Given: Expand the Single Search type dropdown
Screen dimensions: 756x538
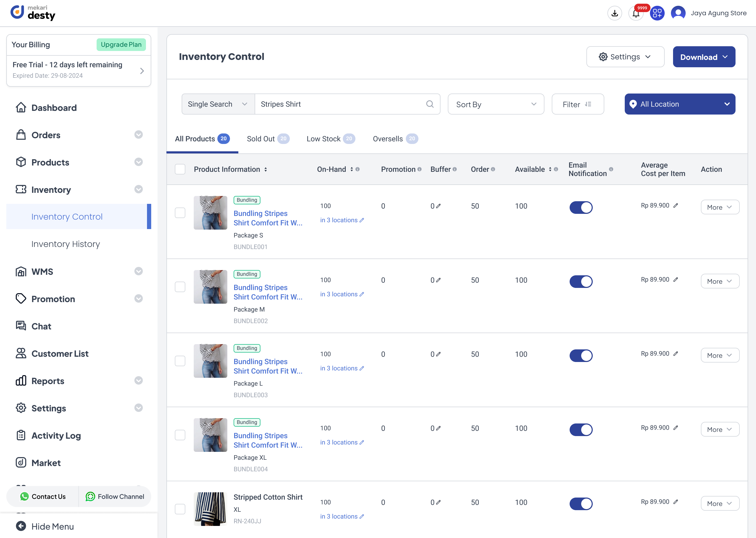Looking at the screenshot, I should [218, 104].
